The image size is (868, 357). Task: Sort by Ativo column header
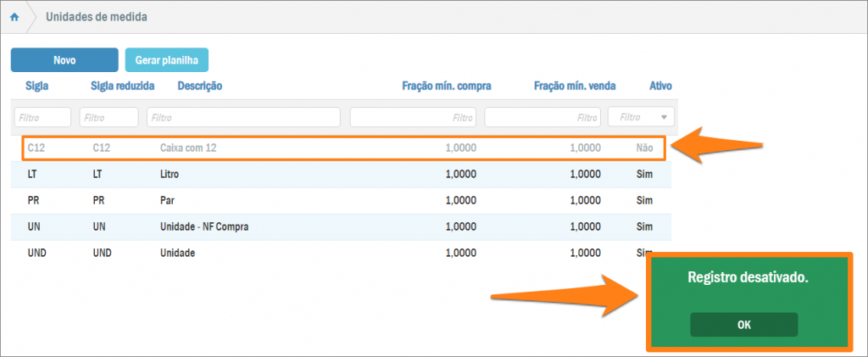(660, 86)
